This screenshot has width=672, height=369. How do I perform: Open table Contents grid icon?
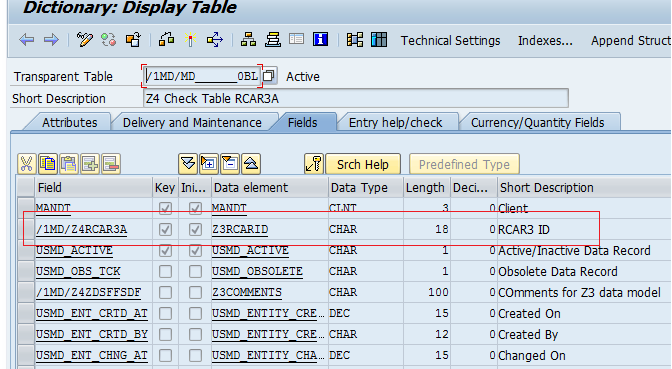coord(379,40)
